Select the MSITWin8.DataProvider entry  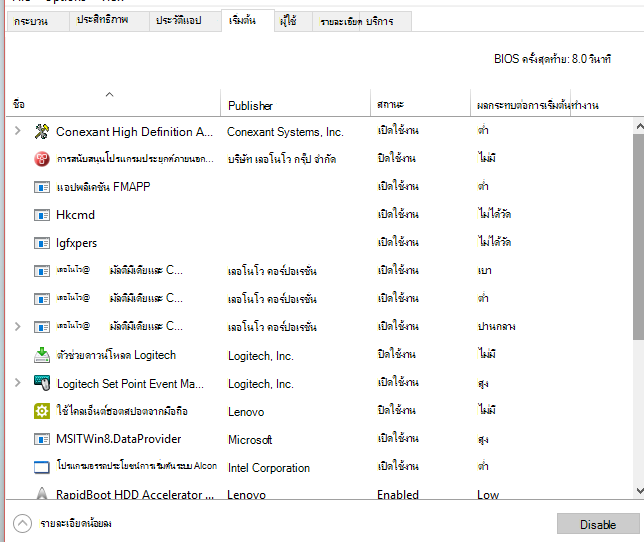(119, 439)
